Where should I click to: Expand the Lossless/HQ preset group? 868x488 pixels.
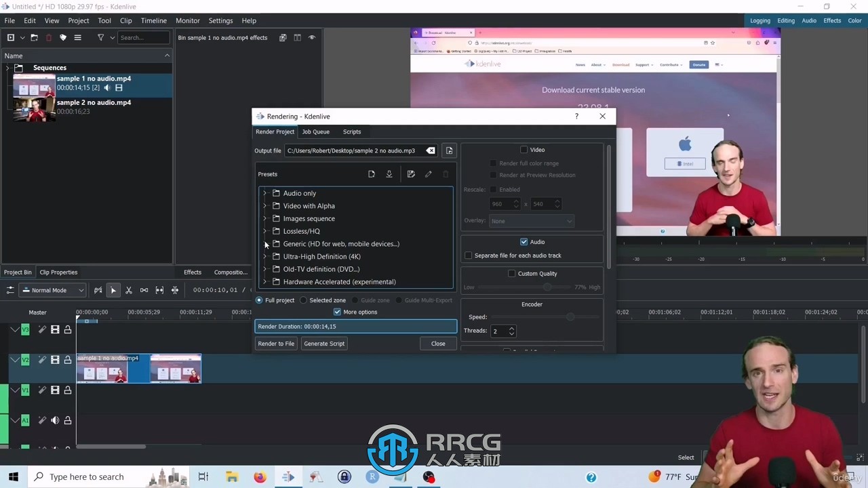tap(264, 231)
